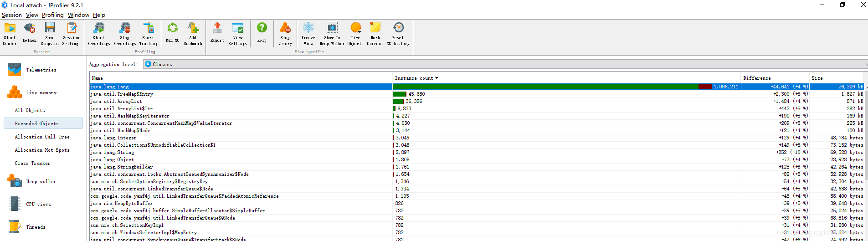
Task: Select java.util.concurrent.LinkedTransferQueue$Node row
Action: click(477, 189)
